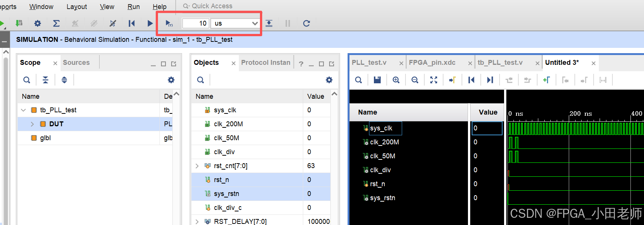The width and height of the screenshot is (644, 225).
Task: Click the Generate Bitstream green arrow icon
Action: click(x=19, y=23)
